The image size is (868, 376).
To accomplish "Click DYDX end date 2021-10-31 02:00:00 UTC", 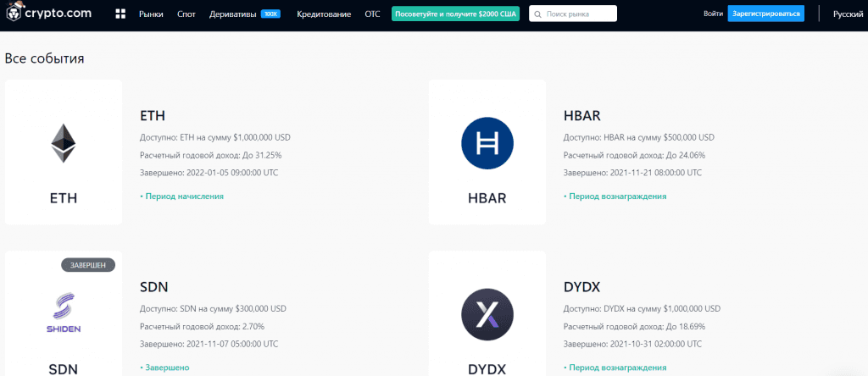I will (654, 344).
